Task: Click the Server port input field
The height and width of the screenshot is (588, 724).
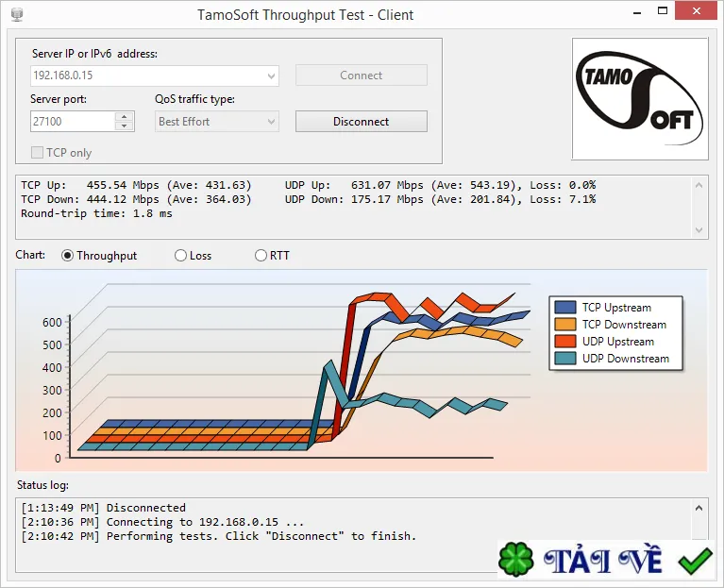Action: click(73, 122)
